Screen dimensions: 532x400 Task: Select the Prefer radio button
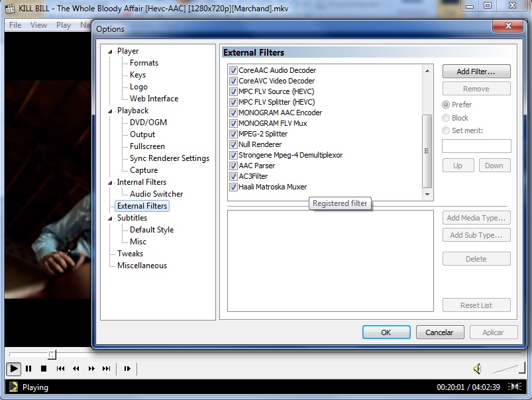point(446,105)
